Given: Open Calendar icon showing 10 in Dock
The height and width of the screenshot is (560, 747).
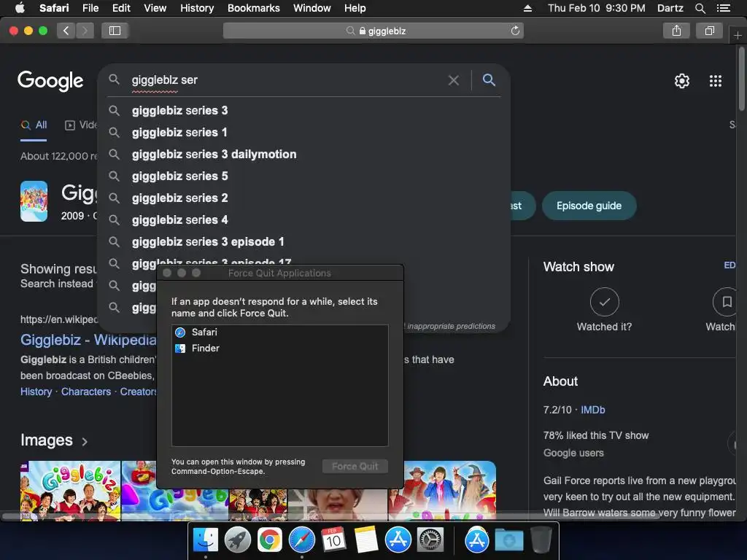Looking at the screenshot, I should (333, 540).
